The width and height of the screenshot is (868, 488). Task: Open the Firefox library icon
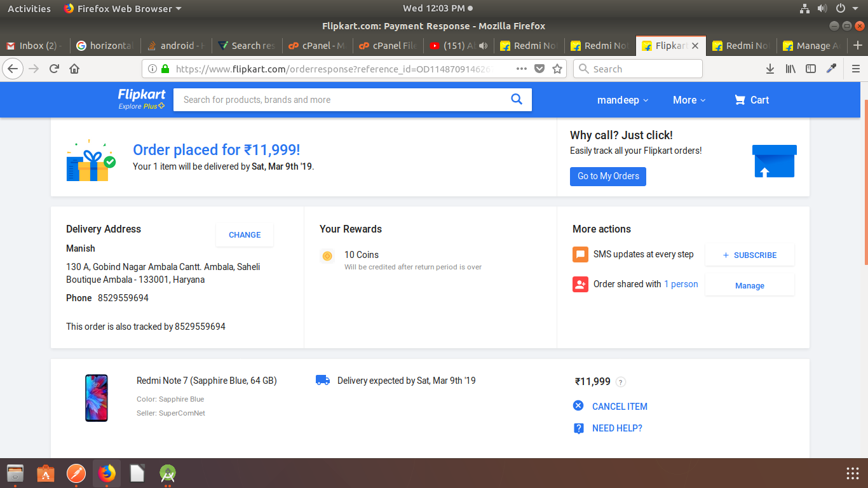coord(790,69)
